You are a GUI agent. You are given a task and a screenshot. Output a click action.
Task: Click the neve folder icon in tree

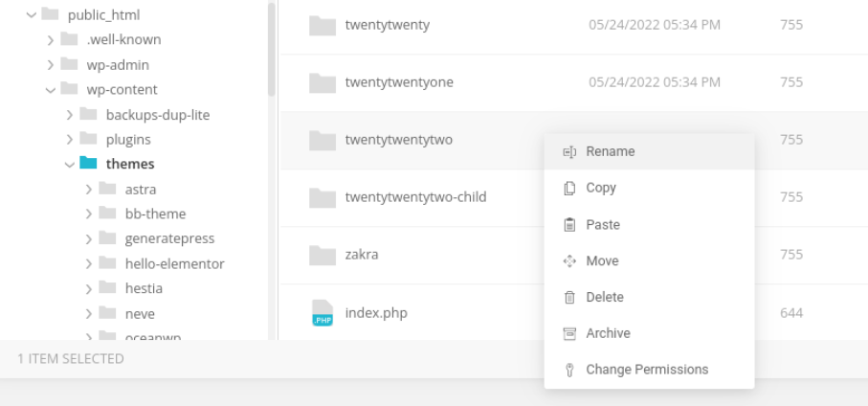pyautogui.click(x=107, y=312)
